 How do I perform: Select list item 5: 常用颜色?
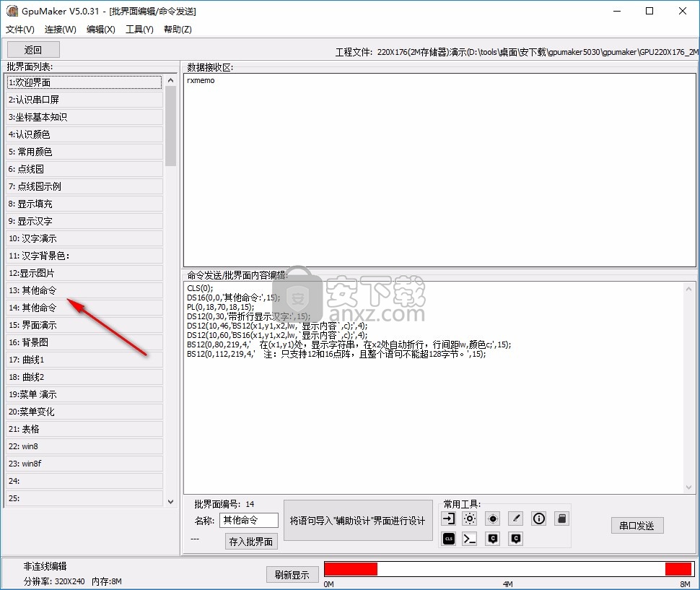(85, 152)
